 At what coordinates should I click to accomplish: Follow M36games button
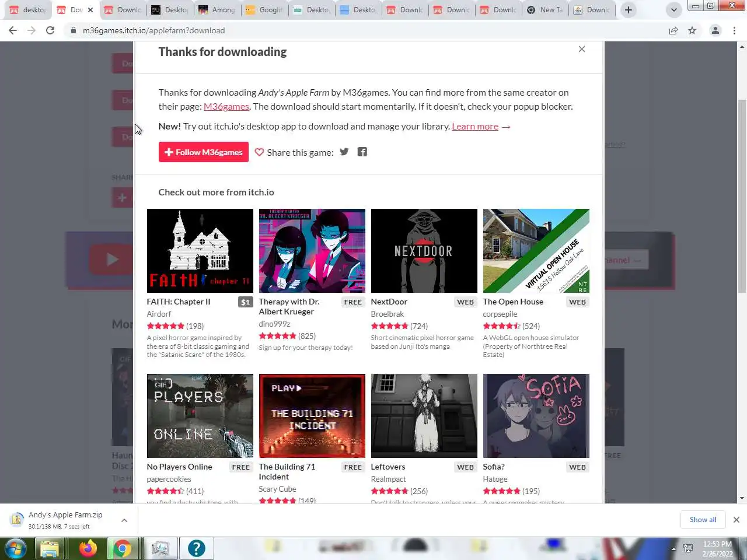pos(204,152)
